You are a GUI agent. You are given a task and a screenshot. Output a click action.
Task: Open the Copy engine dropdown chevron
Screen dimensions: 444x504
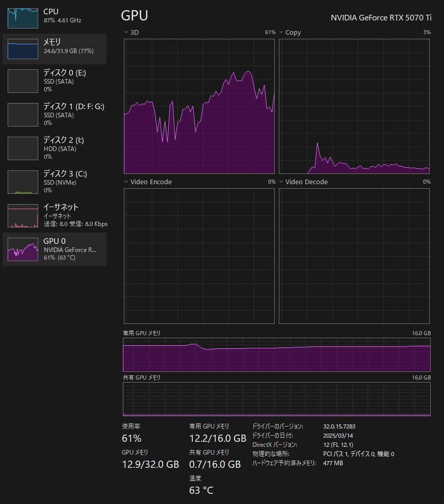pyautogui.click(x=281, y=32)
